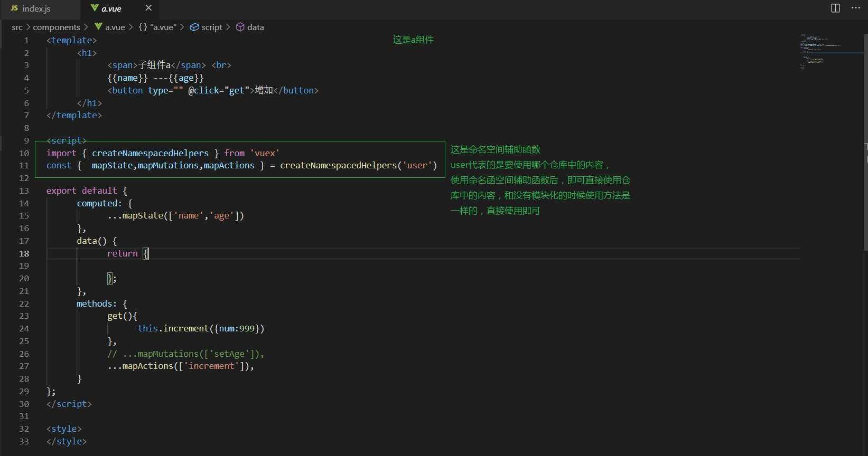Click "export default" on line 13

coord(81,191)
